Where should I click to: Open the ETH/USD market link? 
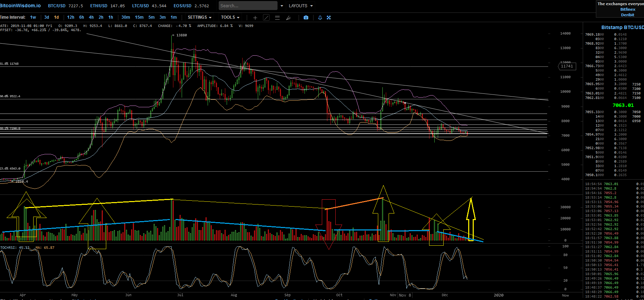click(x=107, y=6)
